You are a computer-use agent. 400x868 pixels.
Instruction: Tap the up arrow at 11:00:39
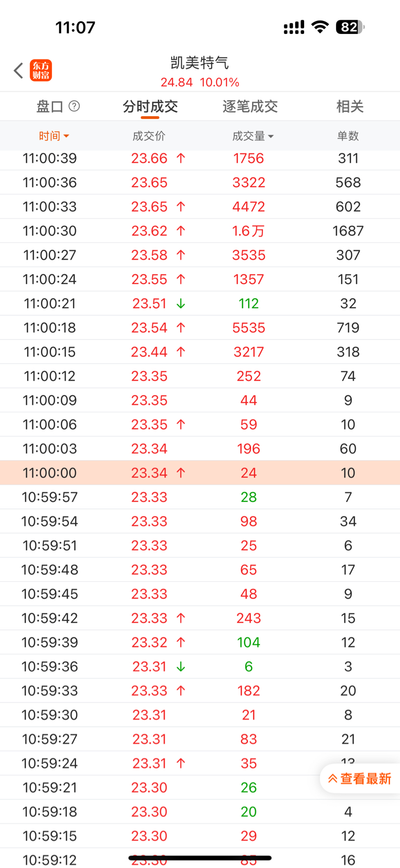pyautogui.click(x=181, y=158)
